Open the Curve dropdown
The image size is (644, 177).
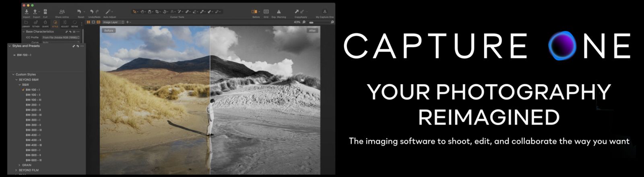click(x=61, y=42)
